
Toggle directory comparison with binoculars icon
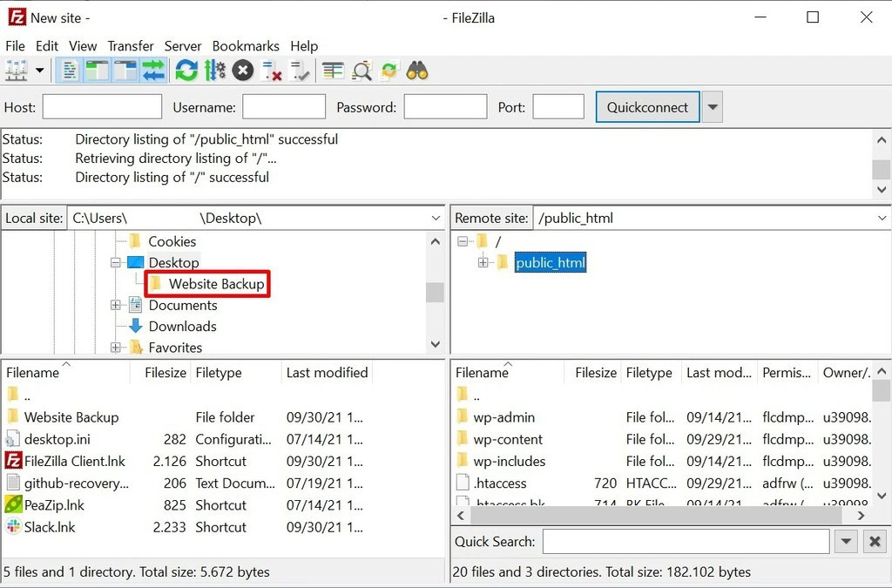coord(417,70)
